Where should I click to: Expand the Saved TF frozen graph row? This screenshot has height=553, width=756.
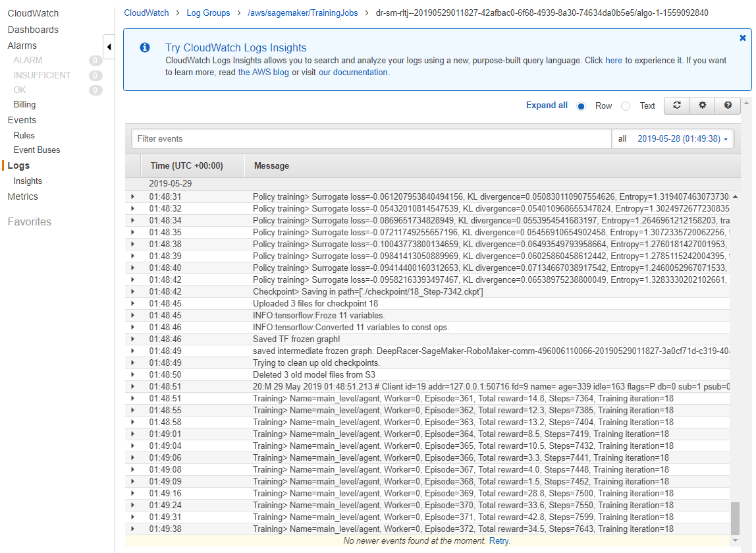pyautogui.click(x=132, y=339)
